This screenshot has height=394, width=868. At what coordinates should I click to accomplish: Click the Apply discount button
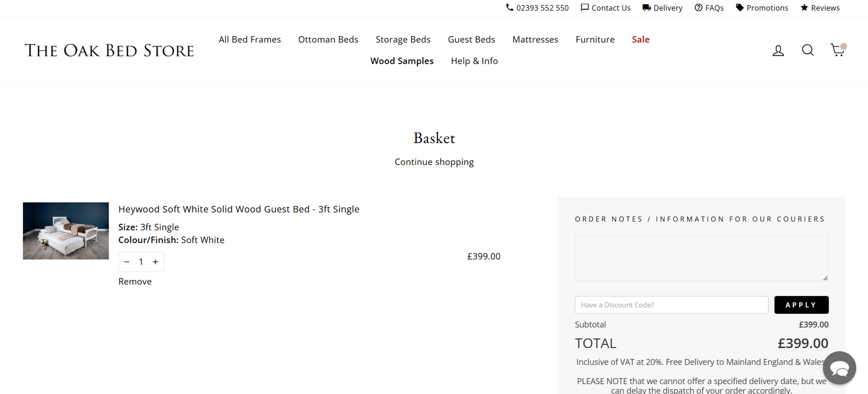pos(801,305)
